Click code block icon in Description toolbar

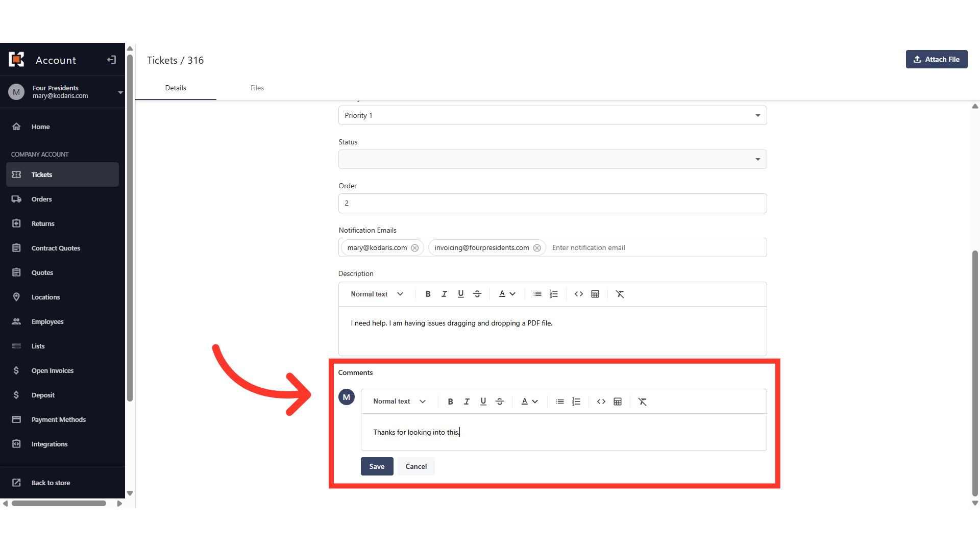579,294
